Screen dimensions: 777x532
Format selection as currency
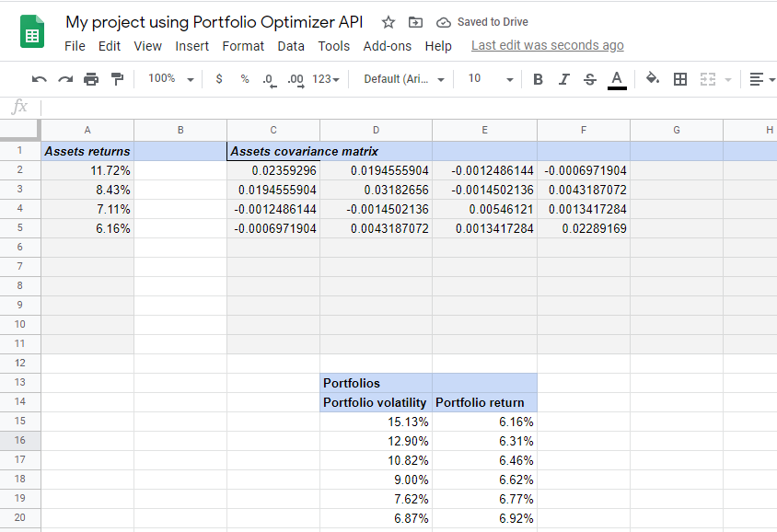point(219,79)
